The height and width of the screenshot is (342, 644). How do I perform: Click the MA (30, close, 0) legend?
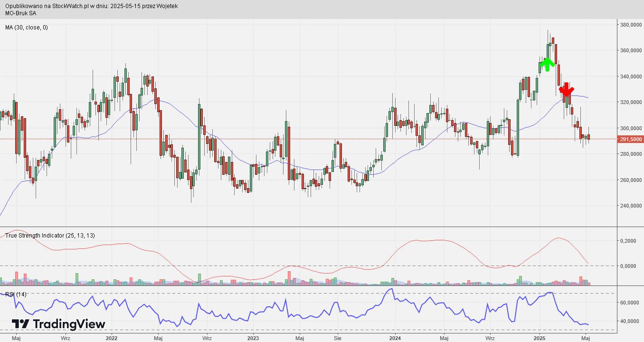tap(27, 28)
